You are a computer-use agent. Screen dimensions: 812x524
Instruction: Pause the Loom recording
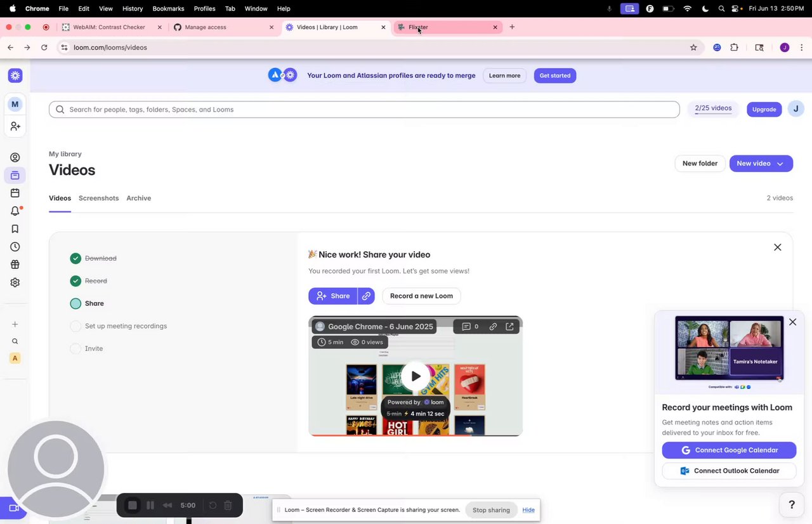[x=150, y=505]
